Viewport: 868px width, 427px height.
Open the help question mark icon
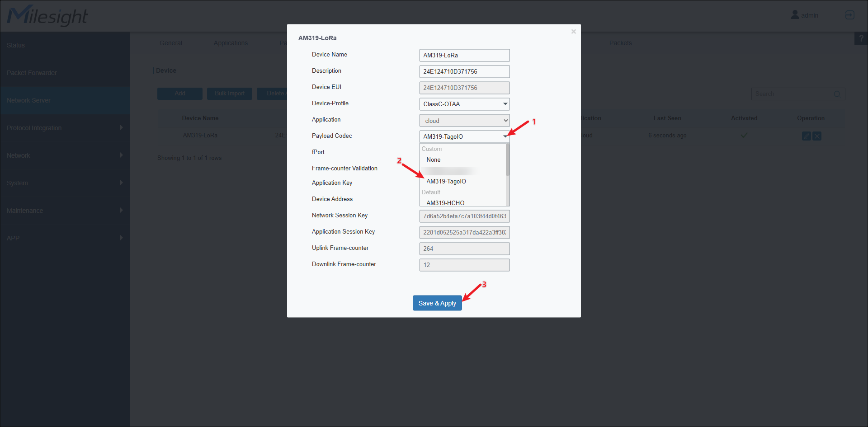[x=861, y=39]
